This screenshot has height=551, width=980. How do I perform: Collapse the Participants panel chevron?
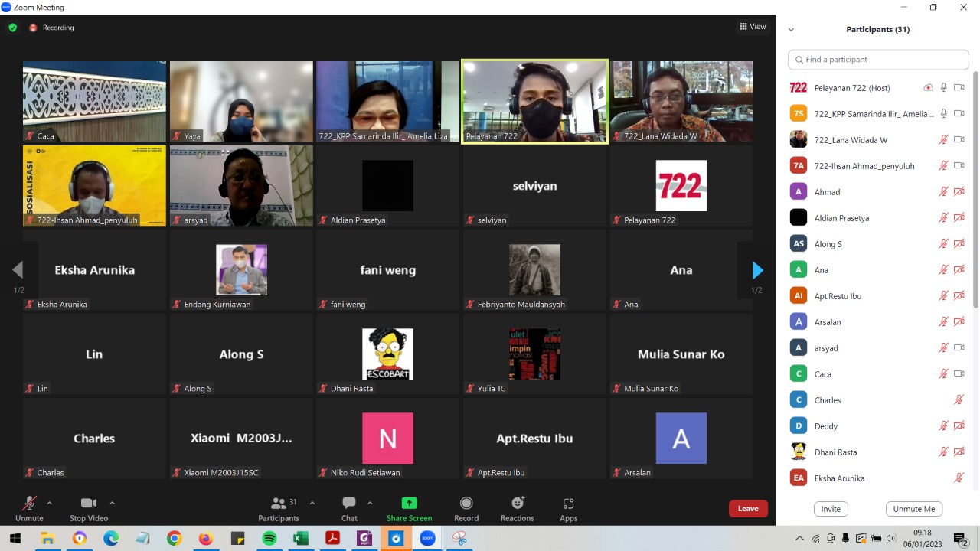point(791,30)
